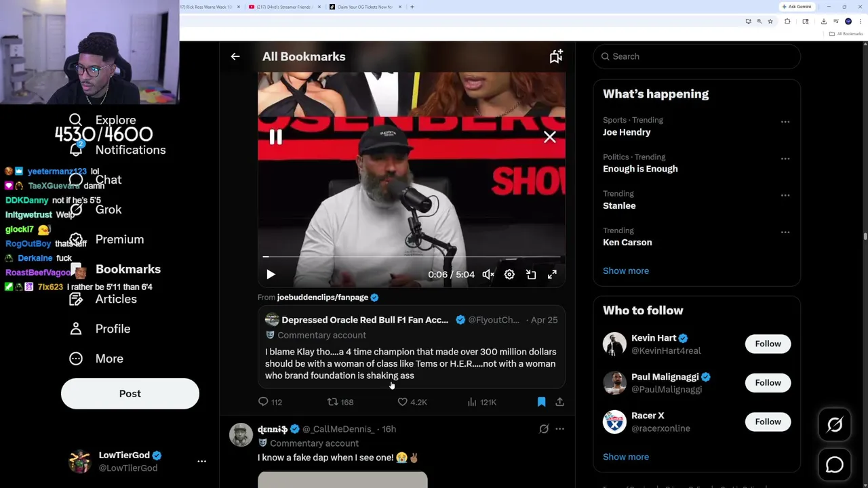Show more who to follow suggestions
Screen dimensions: 868x488
point(626,457)
